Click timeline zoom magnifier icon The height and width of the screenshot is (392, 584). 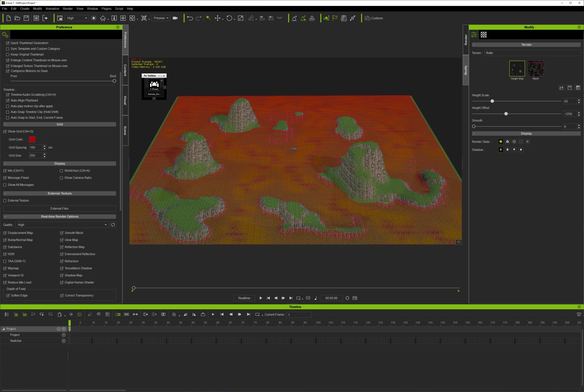[174, 314]
